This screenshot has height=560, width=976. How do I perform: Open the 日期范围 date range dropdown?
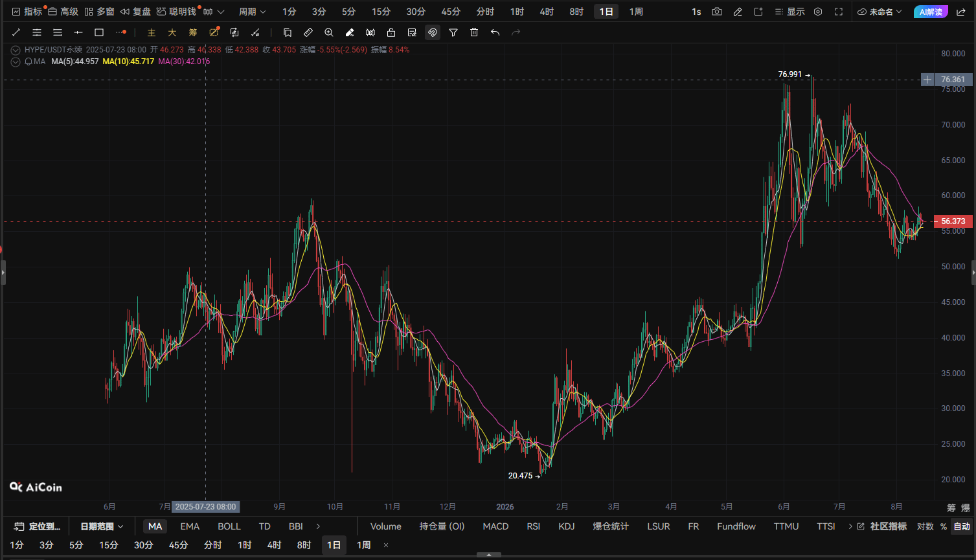point(102,526)
